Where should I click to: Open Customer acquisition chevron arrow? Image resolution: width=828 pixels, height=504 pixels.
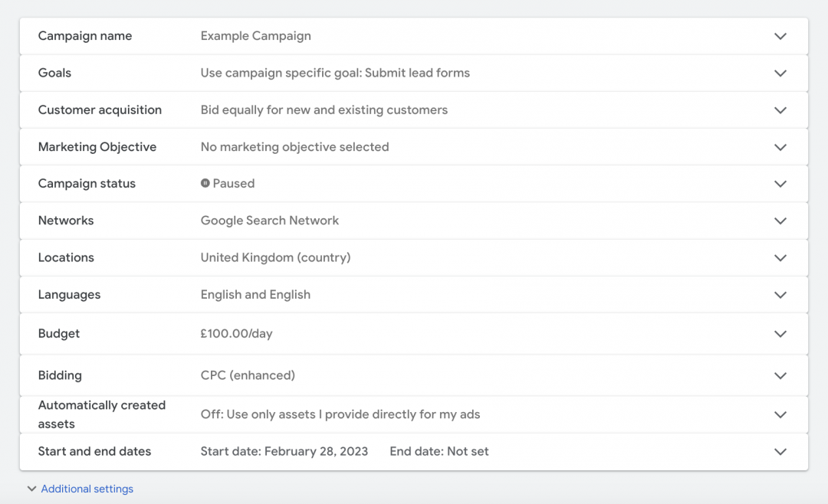[780, 110]
